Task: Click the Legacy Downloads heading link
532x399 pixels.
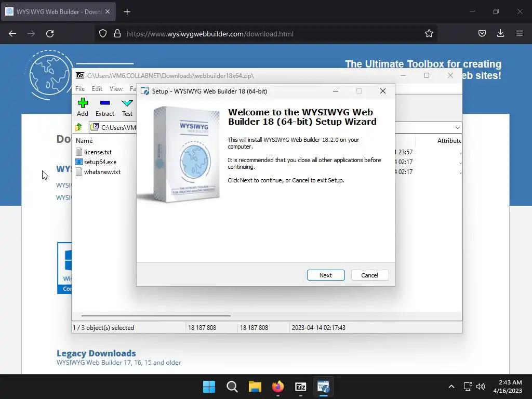Action: coord(96,353)
